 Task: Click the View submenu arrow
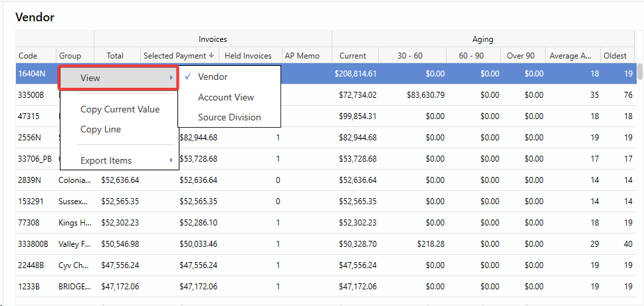[171, 78]
